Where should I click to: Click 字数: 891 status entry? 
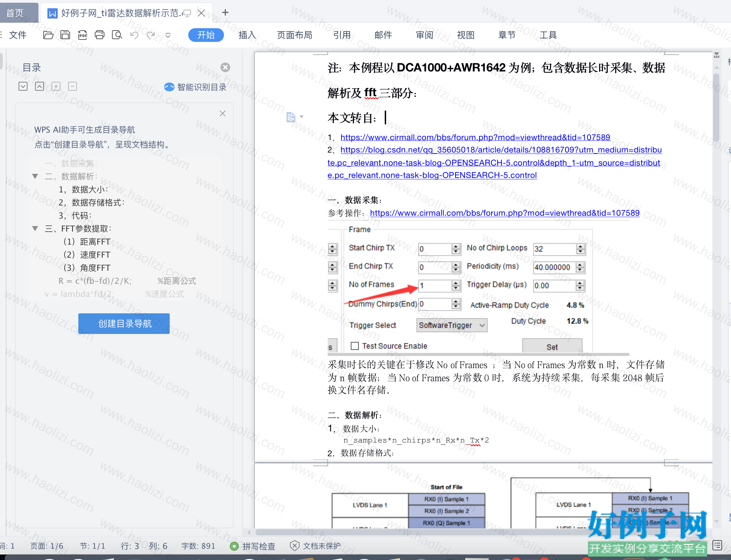(198, 546)
